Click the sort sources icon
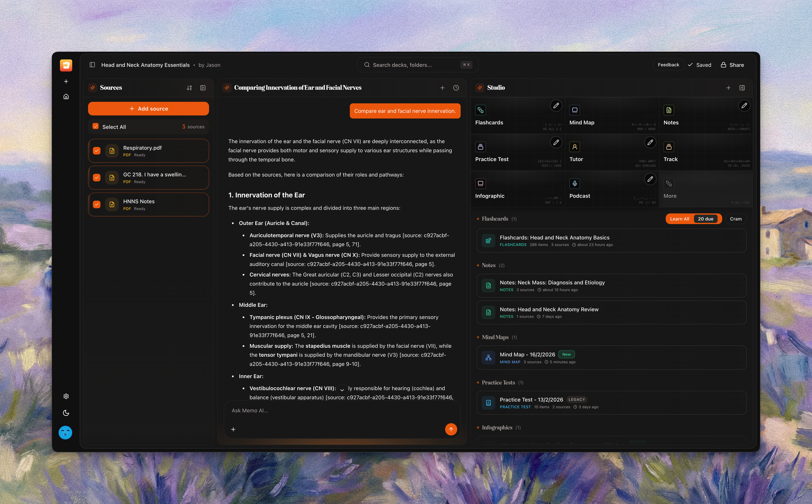Image resolution: width=812 pixels, height=504 pixels. coord(189,88)
